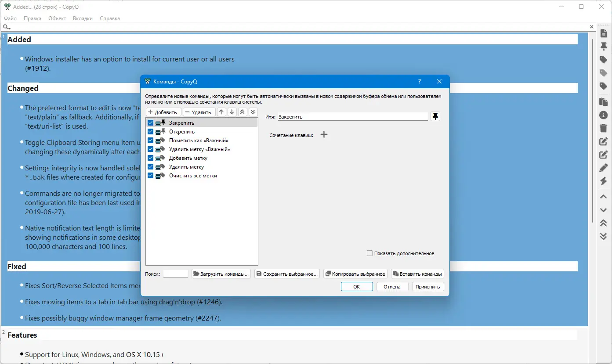
Task: Disable the Очистить все метки checkbox
Action: tap(151, 176)
